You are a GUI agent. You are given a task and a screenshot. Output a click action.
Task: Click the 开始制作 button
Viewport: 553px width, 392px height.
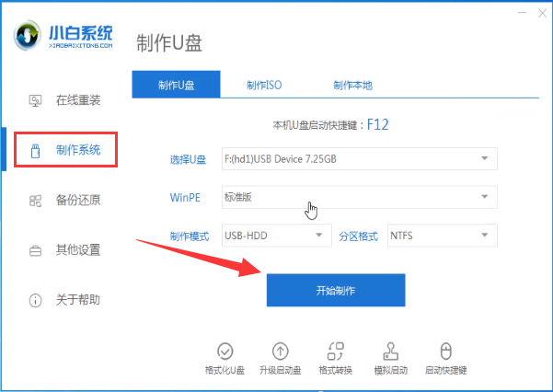click(336, 290)
